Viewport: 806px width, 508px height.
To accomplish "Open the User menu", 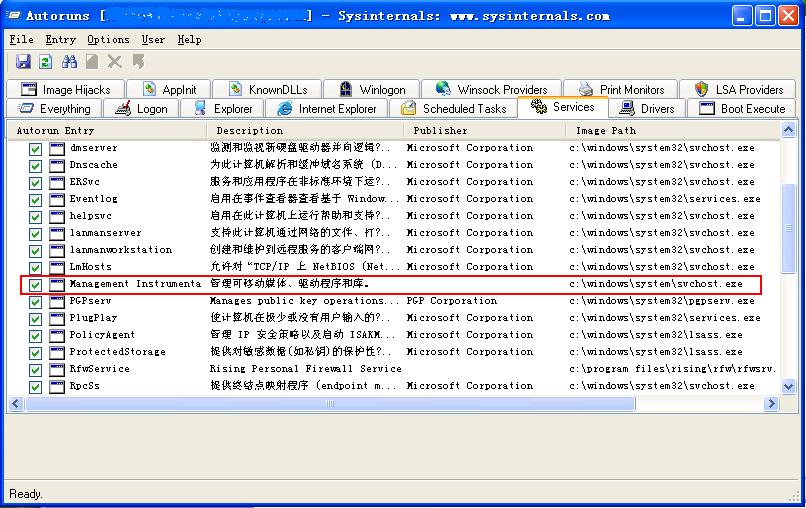I will point(153,40).
